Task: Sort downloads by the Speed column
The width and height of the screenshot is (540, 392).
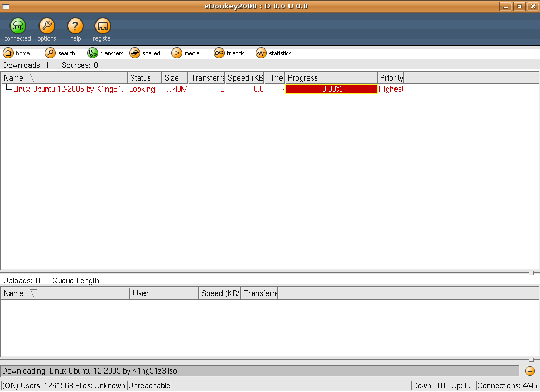Action: point(245,78)
